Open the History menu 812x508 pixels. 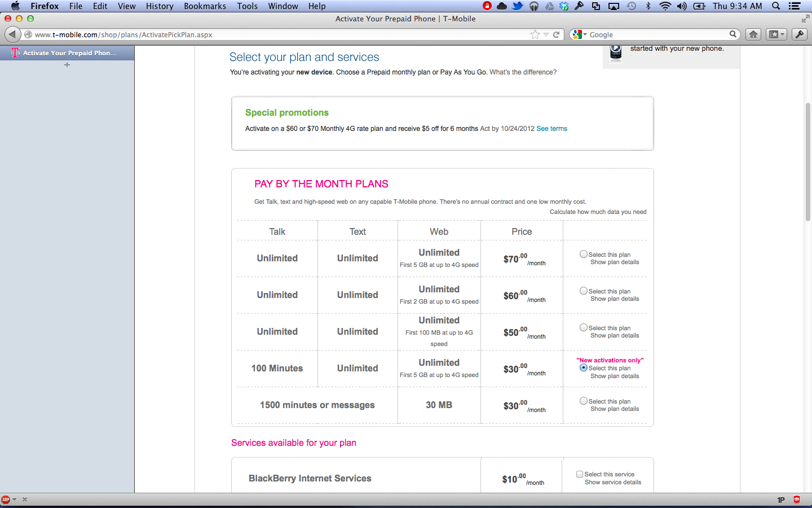point(160,6)
